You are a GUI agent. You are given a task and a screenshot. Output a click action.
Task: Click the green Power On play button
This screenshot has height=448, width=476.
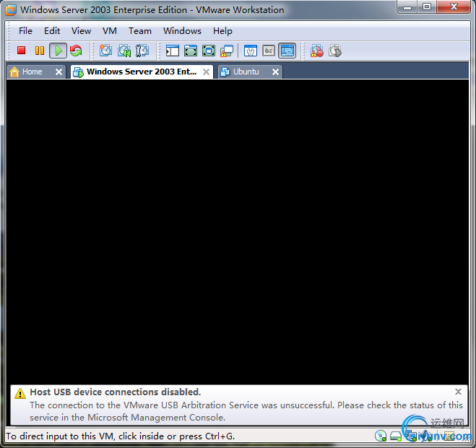[58, 51]
